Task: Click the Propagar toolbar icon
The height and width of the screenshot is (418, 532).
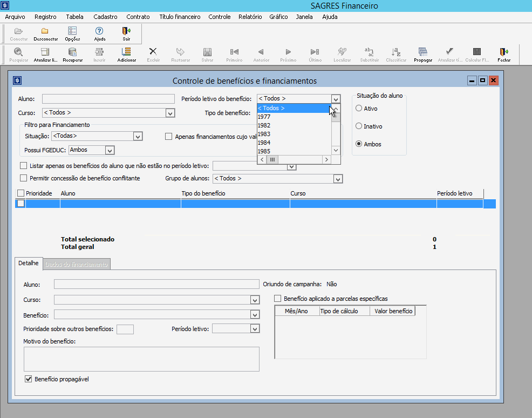Action: (x=423, y=54)
